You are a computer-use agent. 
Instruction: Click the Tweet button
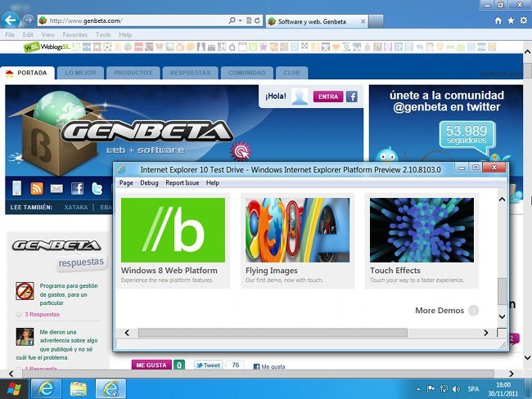(x=209, y=365)
